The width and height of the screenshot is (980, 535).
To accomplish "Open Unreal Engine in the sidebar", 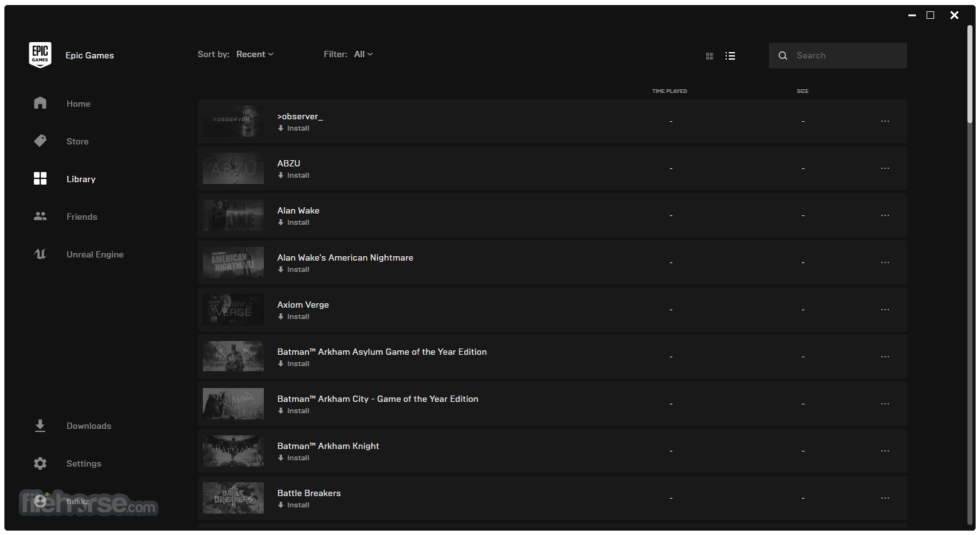I will (95, 254).
